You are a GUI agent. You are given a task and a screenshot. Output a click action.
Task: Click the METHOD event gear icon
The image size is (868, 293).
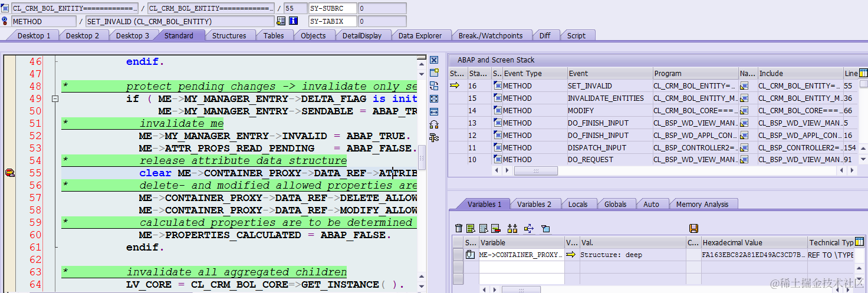pyautogui.click(x=5, y=21)
